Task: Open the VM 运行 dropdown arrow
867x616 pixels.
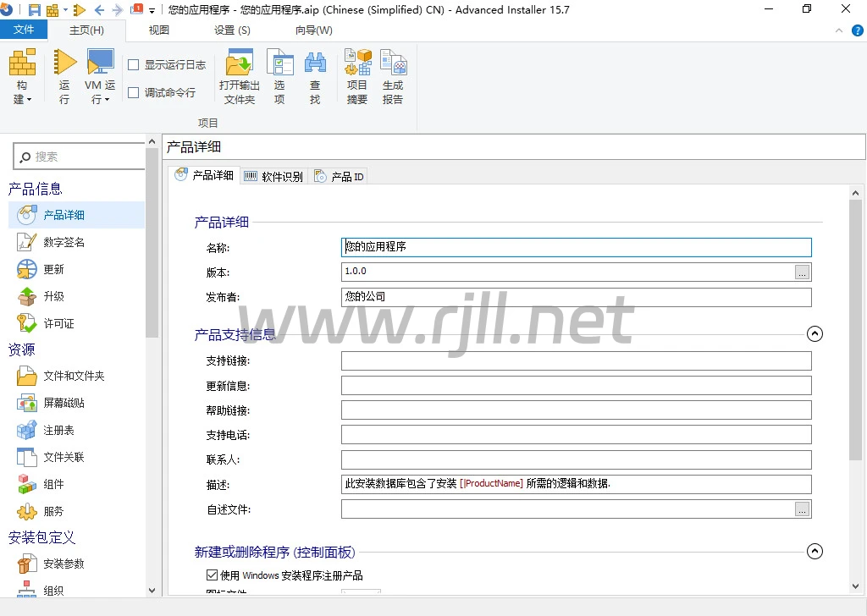Action: [x=107, y=100]
